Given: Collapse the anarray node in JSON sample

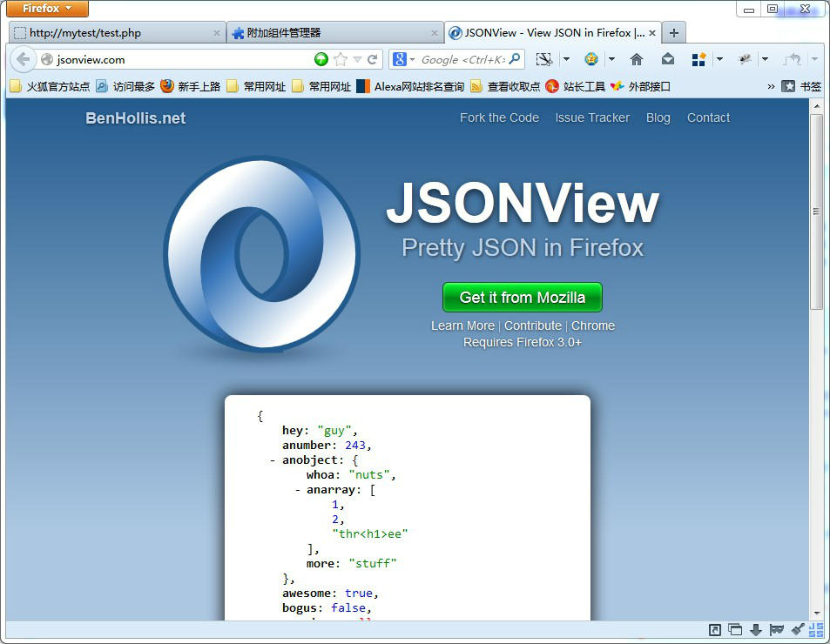Looking at the screenshot, I should tap(298, 490).
